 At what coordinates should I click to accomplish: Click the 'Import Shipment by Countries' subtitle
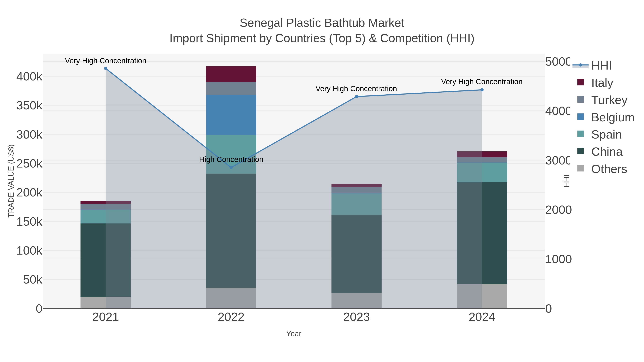pyautogui.click(x=322, y=38)
